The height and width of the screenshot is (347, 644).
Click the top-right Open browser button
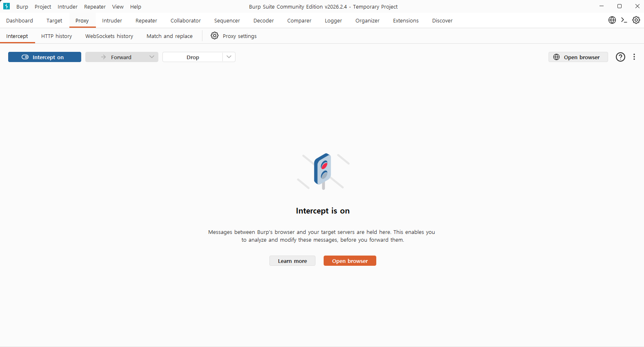click(578, 57)
